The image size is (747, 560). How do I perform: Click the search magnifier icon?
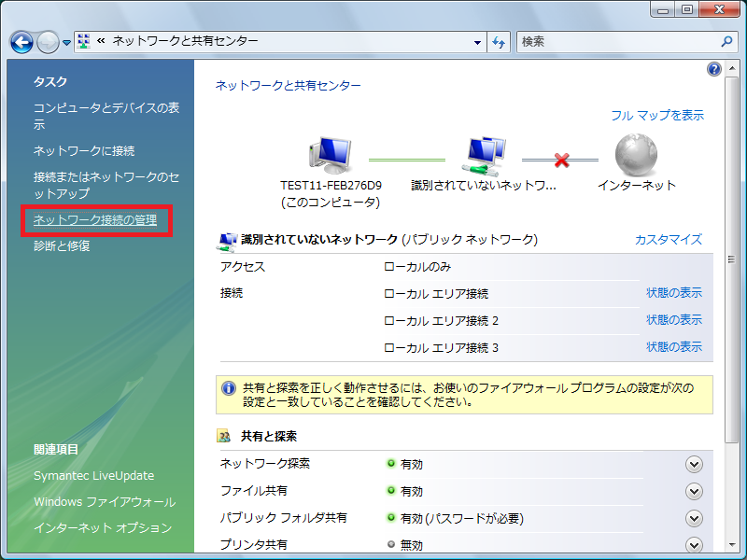pos(727,42)
